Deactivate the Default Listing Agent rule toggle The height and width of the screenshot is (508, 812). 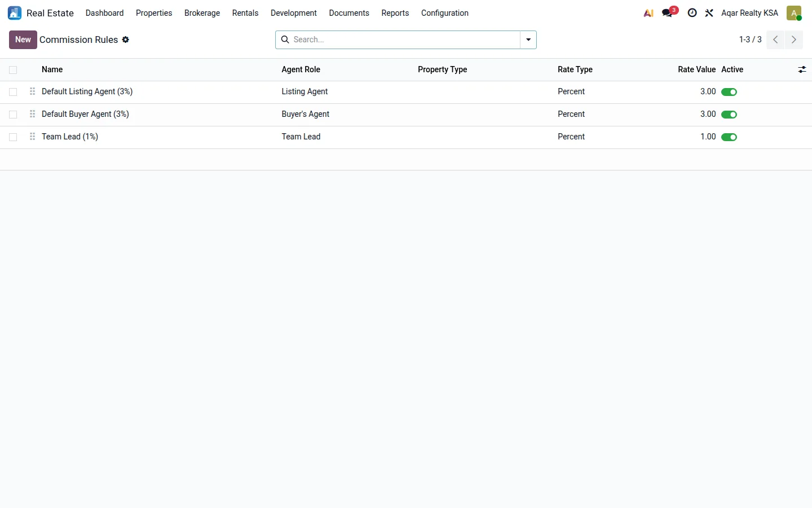pyautogui.click(x=729, y=92)
